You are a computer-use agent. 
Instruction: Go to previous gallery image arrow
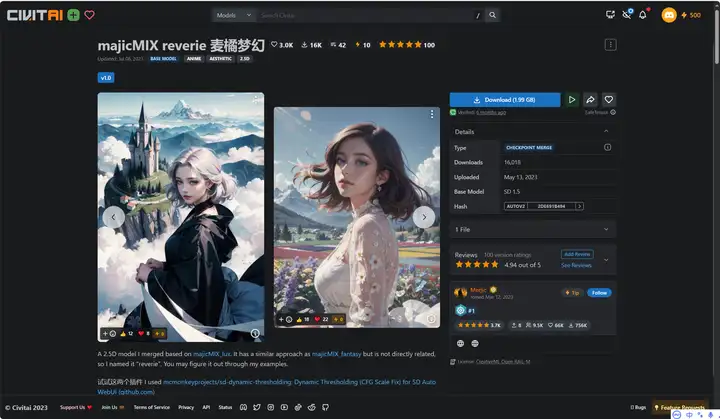(113, 217)
